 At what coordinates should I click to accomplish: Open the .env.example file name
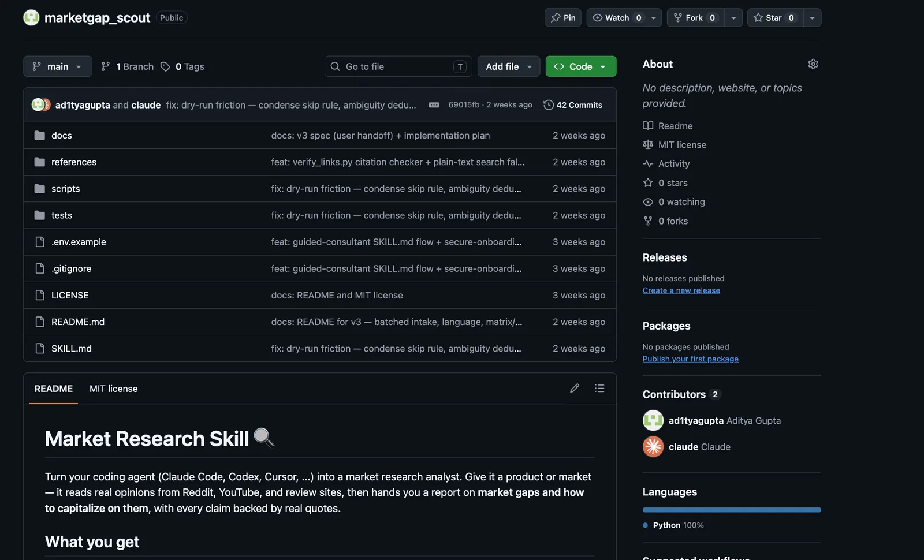click(x=79, y=242)
